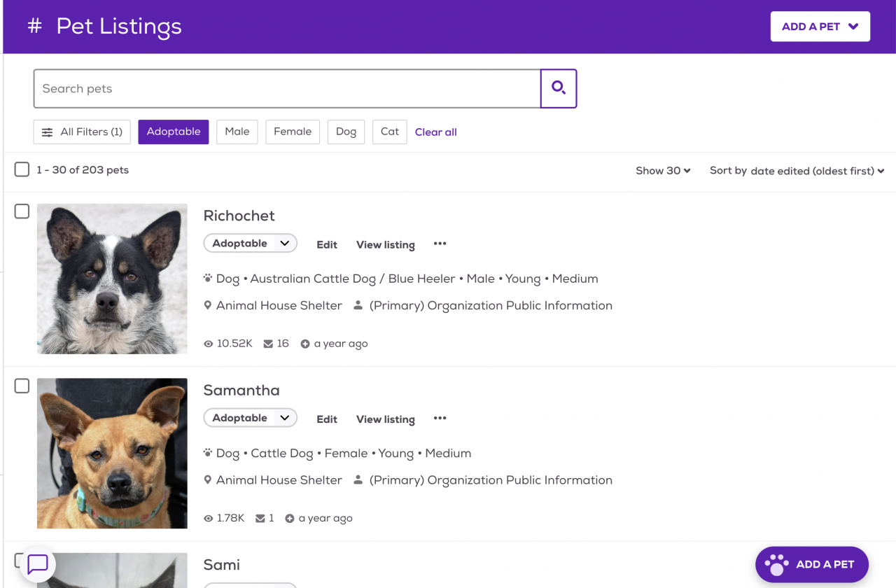Image resolution: width=896 pixels, height=588 pixels.
Task: Filter listings by Dog
Action: (x=346, y=132)
